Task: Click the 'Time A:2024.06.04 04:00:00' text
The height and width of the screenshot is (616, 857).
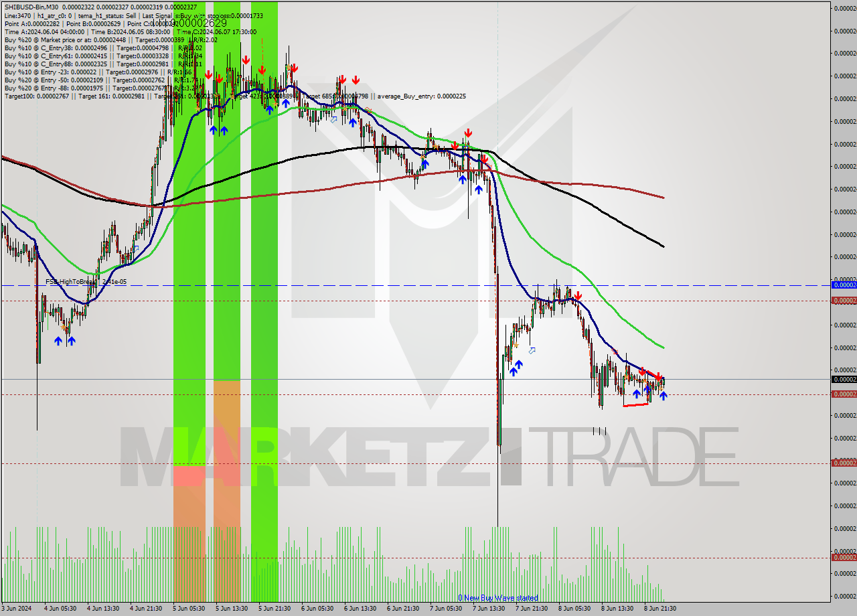Action: point(44,31)
